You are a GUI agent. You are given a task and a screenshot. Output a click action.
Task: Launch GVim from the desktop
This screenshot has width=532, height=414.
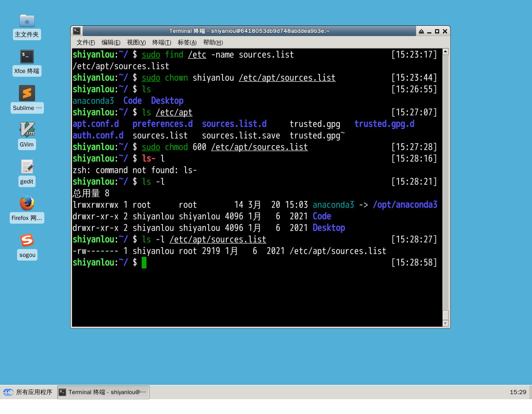[x=27, y=130]
